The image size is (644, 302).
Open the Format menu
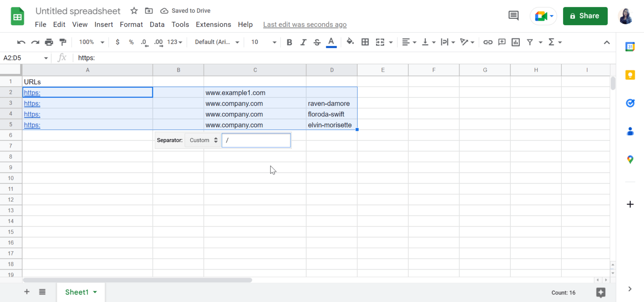(x=131, y=24)
